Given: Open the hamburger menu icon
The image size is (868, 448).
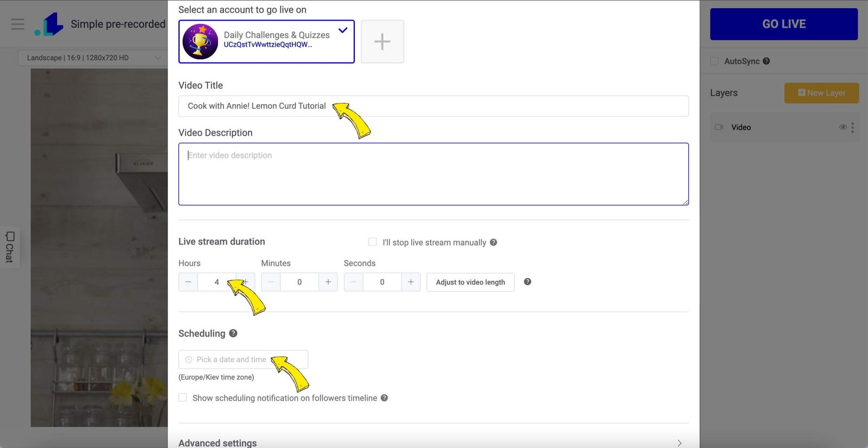Looking at the screenshot, I should click(18, 24).
